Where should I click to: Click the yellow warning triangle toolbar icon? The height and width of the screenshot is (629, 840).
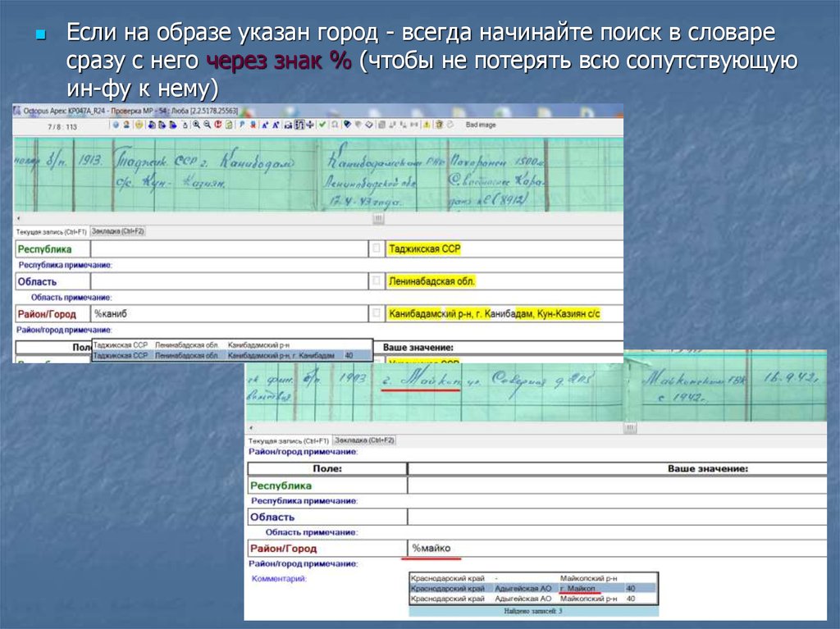click(427, 125)
